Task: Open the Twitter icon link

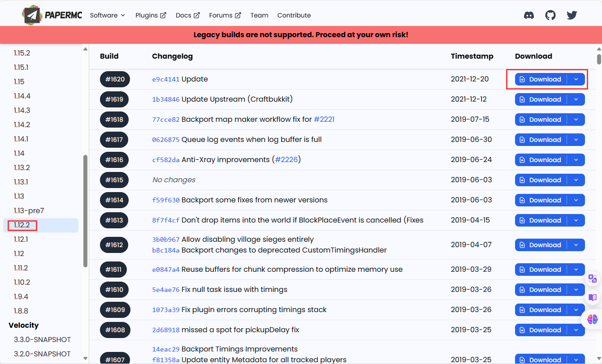Action: click(x=572, y=15)
